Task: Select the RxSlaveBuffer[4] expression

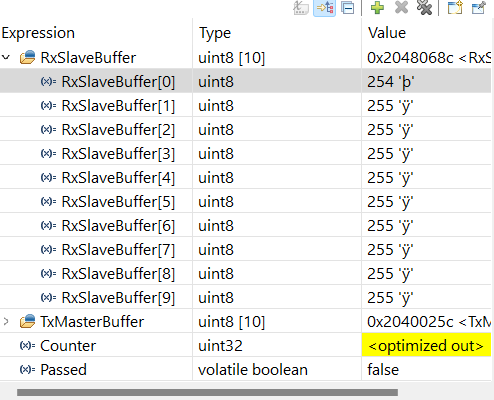Action: (x=118, y=178)
